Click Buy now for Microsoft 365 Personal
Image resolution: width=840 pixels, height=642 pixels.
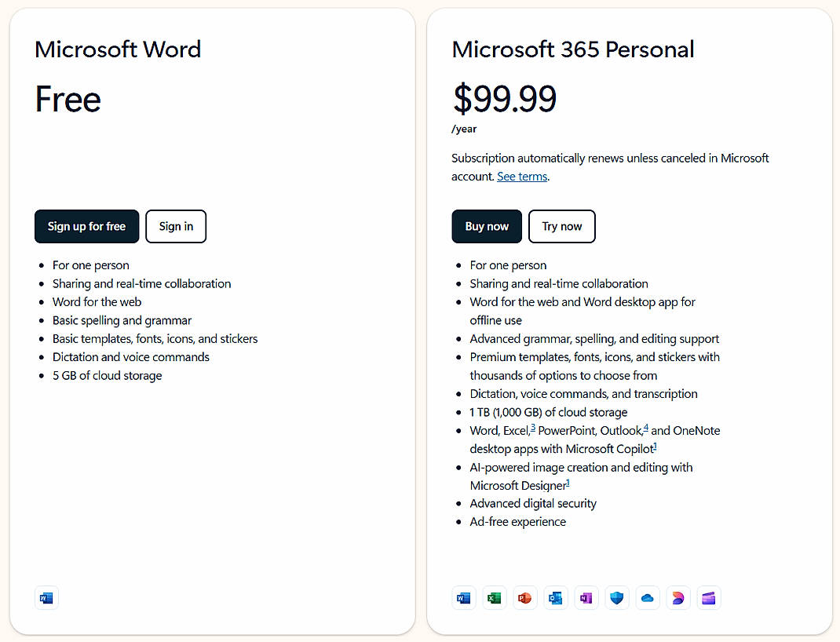tap(487, 226)
